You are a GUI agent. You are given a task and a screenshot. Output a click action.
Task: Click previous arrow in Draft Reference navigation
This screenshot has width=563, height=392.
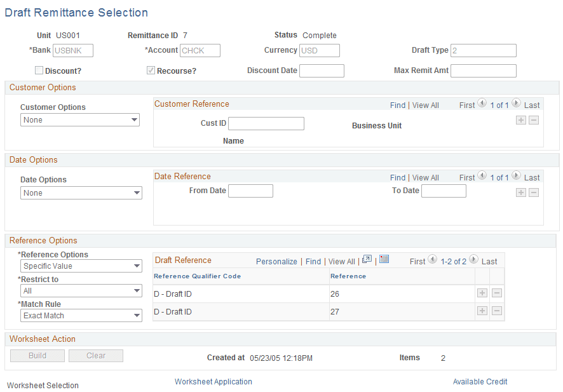tap(433, 260)
